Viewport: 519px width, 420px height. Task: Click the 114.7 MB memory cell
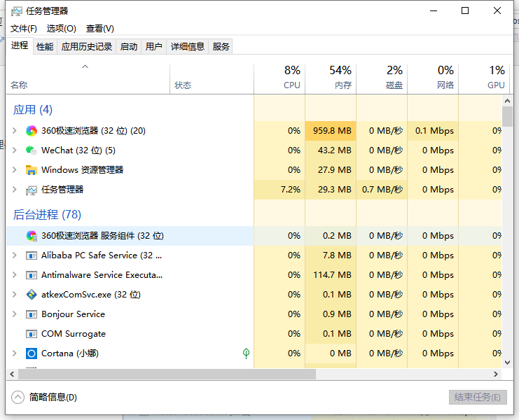click(x=332, y=275)
